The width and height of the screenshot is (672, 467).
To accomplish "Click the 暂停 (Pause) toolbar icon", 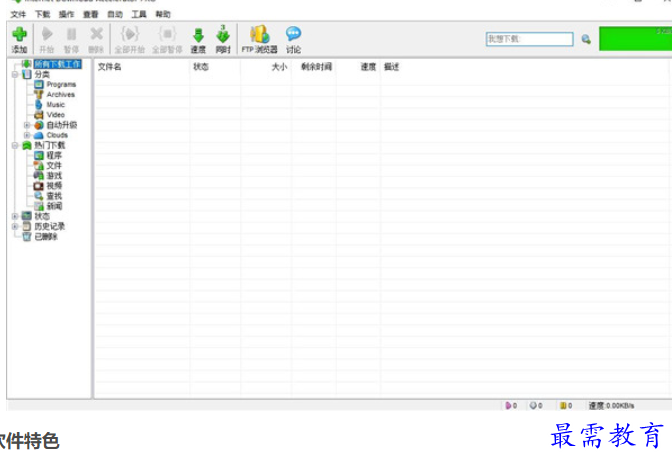I will pos(71,40).
